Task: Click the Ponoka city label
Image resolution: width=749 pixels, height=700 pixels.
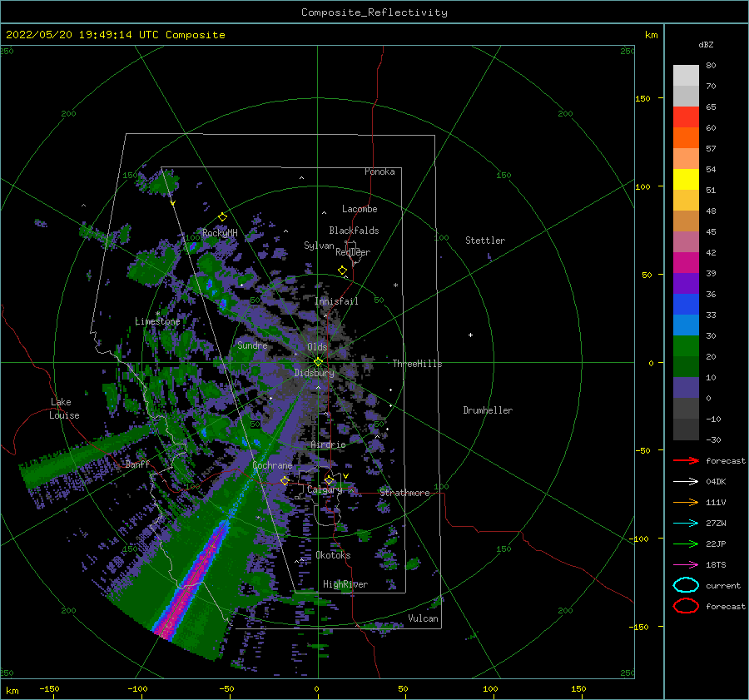Action: pos(379,171)
